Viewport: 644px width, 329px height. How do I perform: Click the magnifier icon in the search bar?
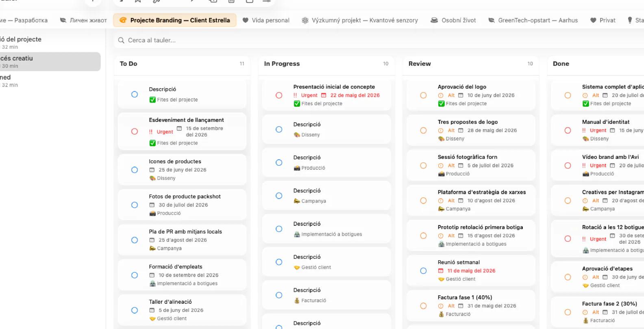click(121, 40)
